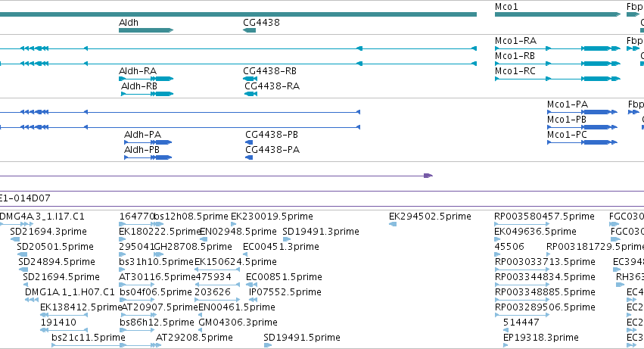Select the RP003580457.5prime EST feature

click(522, 224)
